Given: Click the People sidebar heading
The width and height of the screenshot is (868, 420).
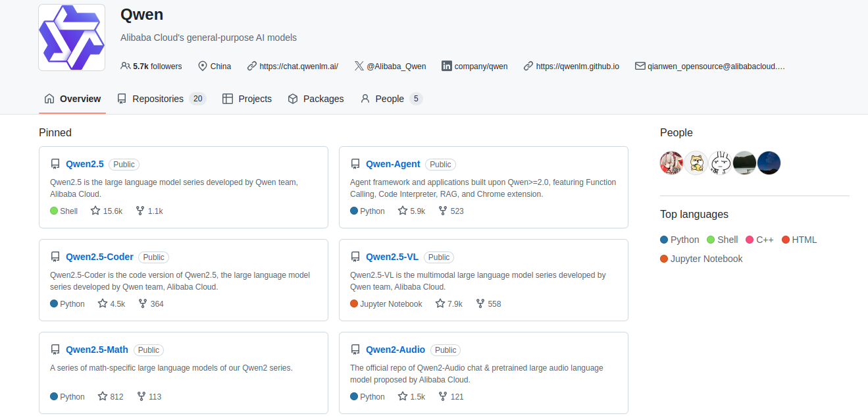Looking at the screenshot, I should click(x=677, y=132).
